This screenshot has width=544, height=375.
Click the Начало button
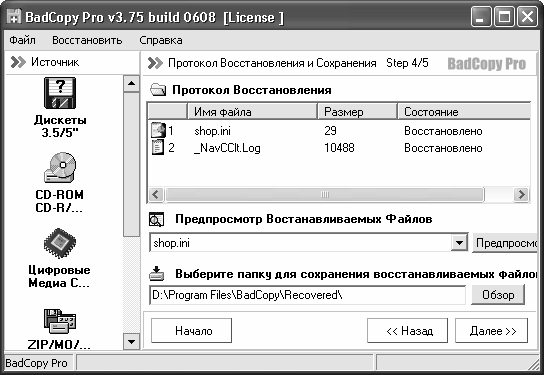click(x=192, y=331)
